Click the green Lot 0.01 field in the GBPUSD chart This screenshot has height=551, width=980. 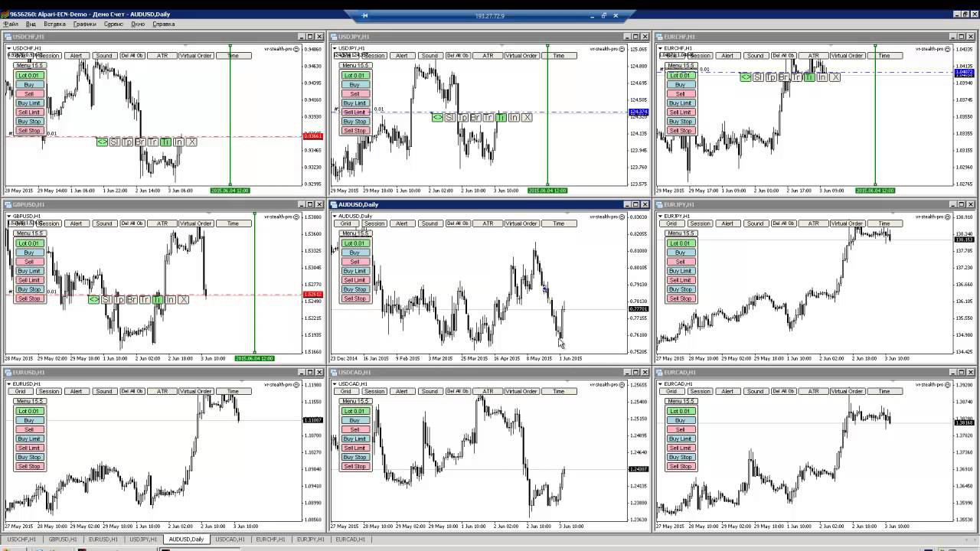click(x=29, y=243)
